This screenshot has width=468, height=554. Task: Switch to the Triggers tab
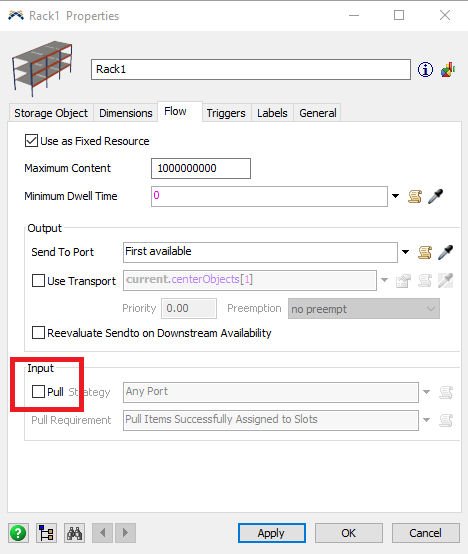[226, 113]
